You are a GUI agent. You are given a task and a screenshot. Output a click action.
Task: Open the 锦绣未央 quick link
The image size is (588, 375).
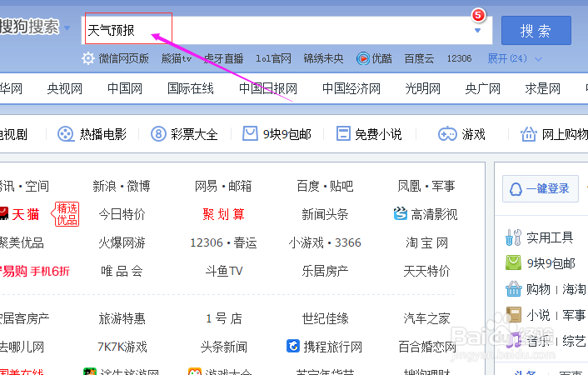click(323, 58)
